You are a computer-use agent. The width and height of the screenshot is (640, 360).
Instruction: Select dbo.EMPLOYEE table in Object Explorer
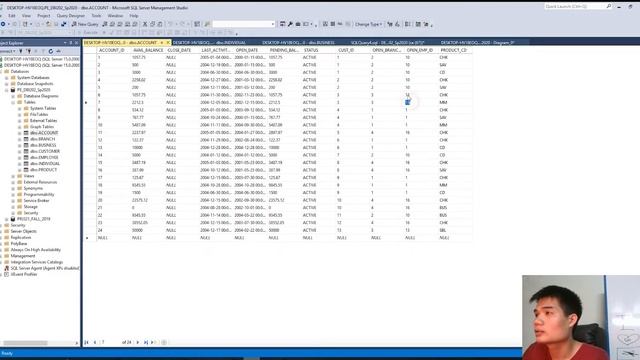(44, 157)
